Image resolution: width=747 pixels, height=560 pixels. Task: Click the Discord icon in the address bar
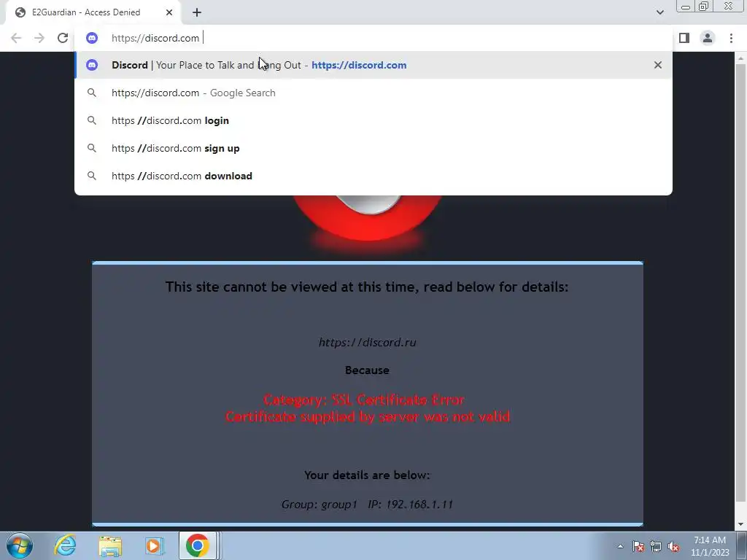(x=92, y=38)
